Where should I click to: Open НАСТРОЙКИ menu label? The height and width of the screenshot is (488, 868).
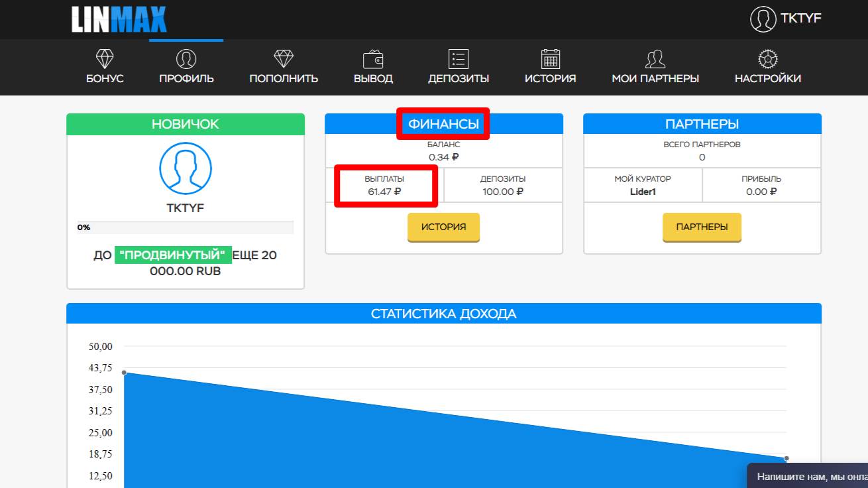(767, 78)
